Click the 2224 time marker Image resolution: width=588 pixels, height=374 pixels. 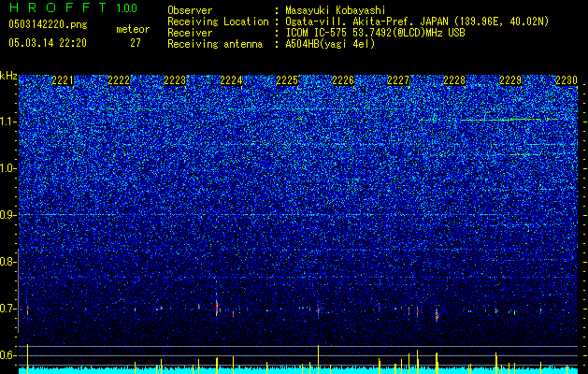pyautogui.click(x=231, y=80)
